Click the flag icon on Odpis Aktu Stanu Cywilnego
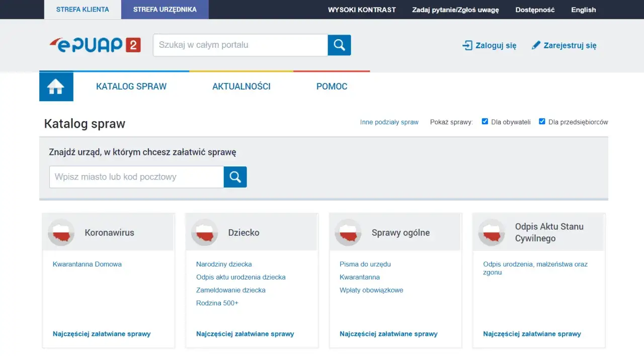 491,232
